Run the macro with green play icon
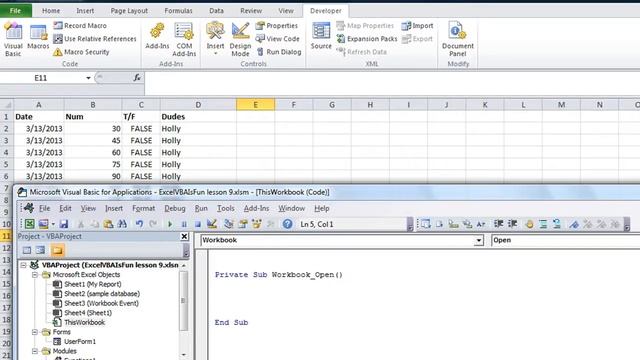The image size is (640, 360). pyautogui.click(x=170, y=224)
